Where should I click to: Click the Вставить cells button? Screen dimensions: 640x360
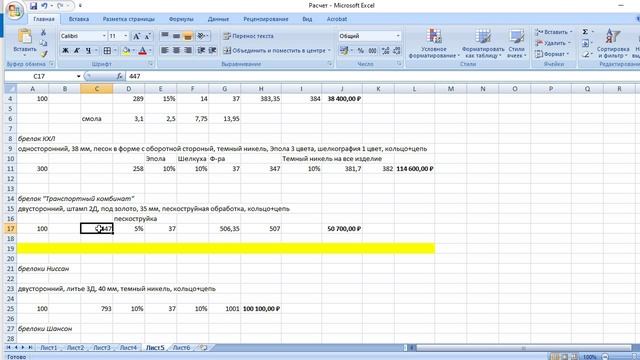point(553,32)
